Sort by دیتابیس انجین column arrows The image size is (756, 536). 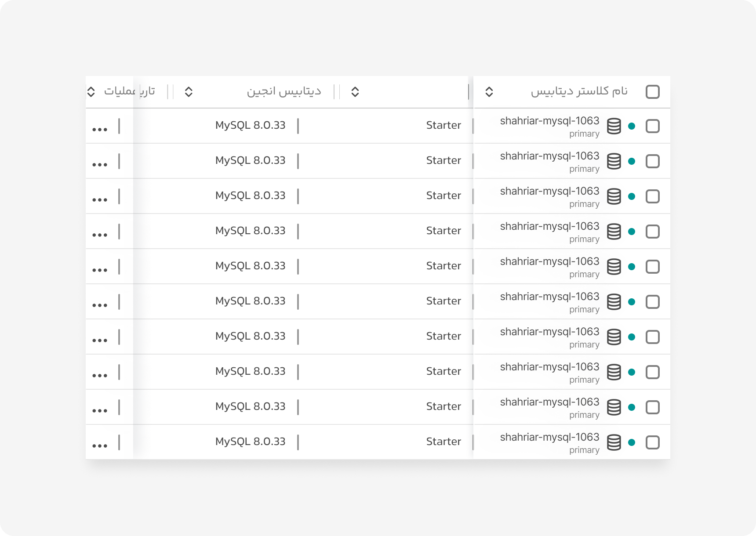[189, 92]
